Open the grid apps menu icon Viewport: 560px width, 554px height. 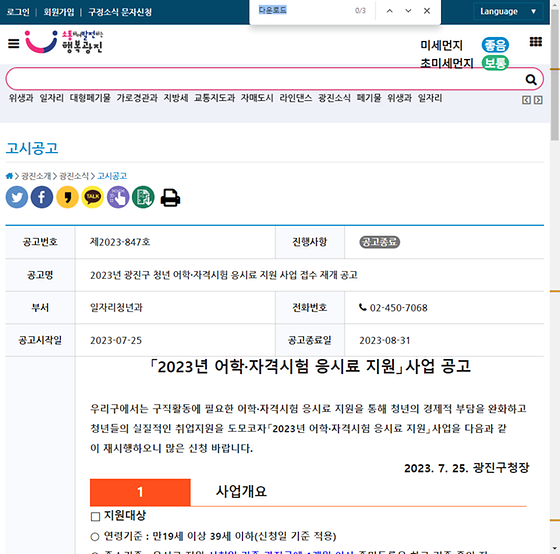tap(535, 42)
